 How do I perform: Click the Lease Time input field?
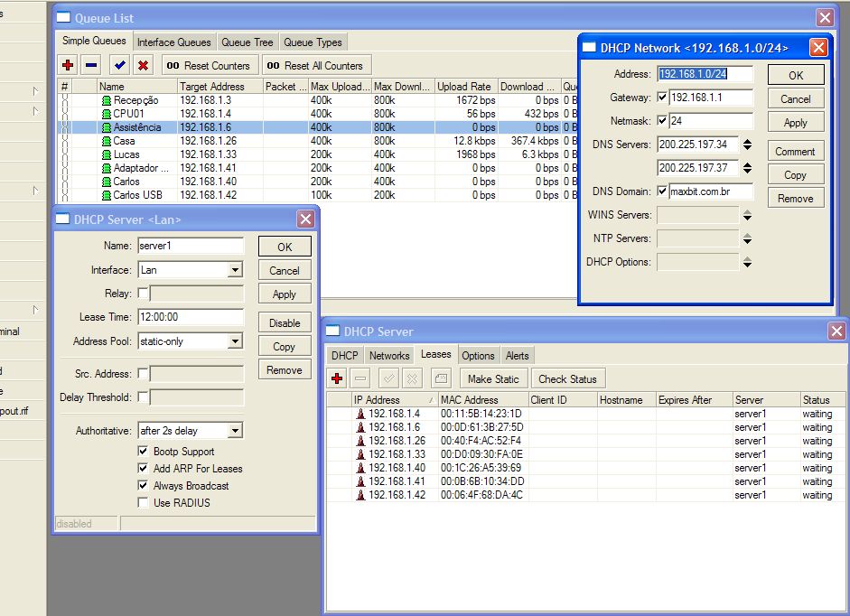pyautogui.click(x=190, y=317)
